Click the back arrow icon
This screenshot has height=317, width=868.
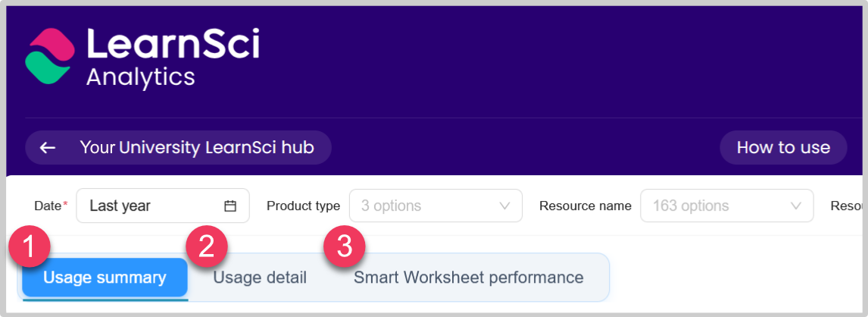click(x=48, y=147)
